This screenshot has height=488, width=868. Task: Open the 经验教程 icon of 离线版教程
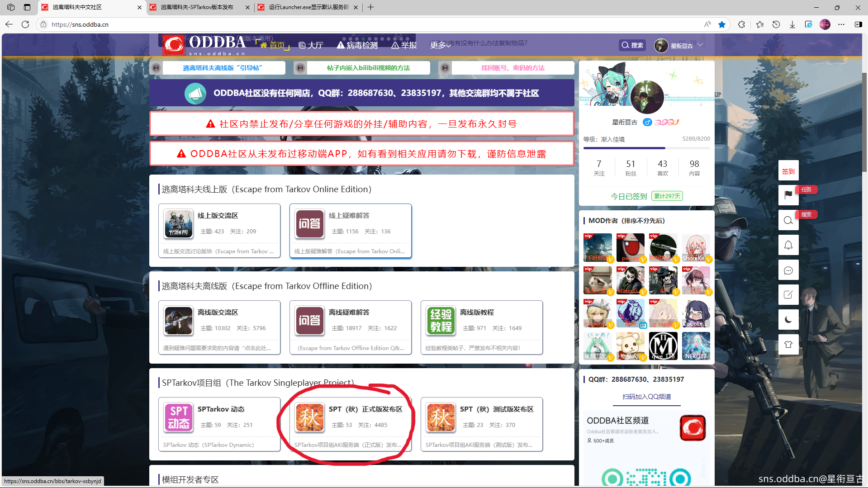coord(441,320)
